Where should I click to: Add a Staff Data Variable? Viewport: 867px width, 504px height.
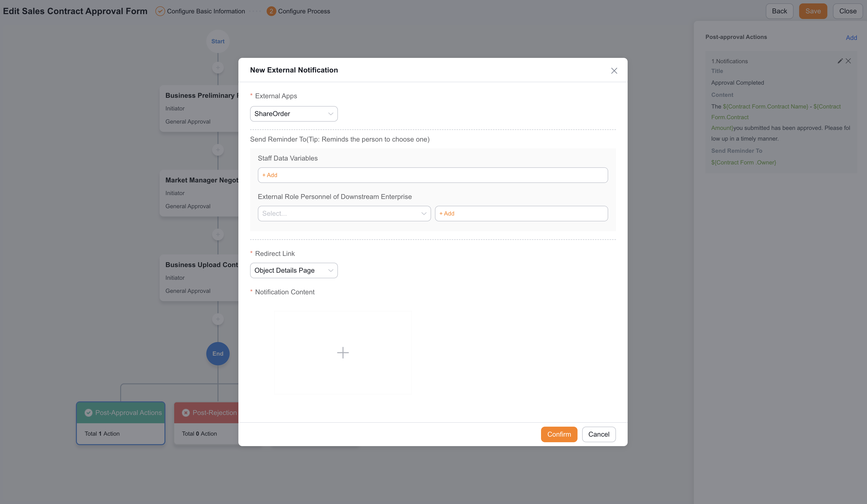[x=433, y=175]
